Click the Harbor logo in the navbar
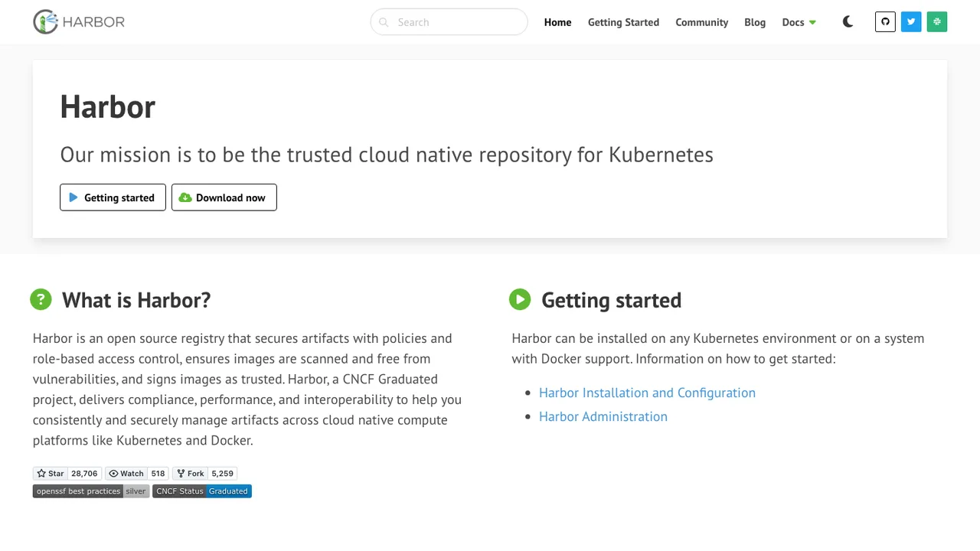The image size is (980, 551). (x=79, y=22)
